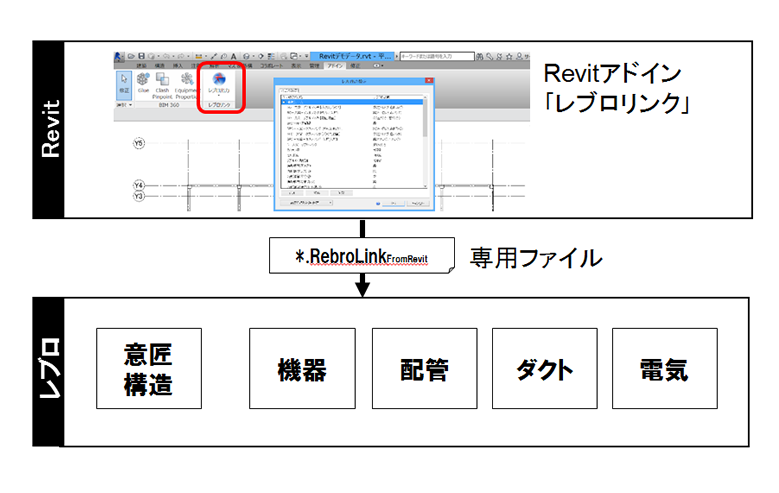Image resolution: width=779 pixels, height=493 pixels.
Task: Open the 表示 ribbon tab
Action: 296,66
